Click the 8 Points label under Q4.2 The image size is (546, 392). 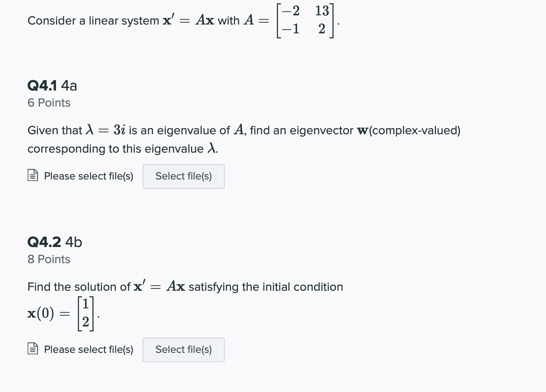click(49, 259)
